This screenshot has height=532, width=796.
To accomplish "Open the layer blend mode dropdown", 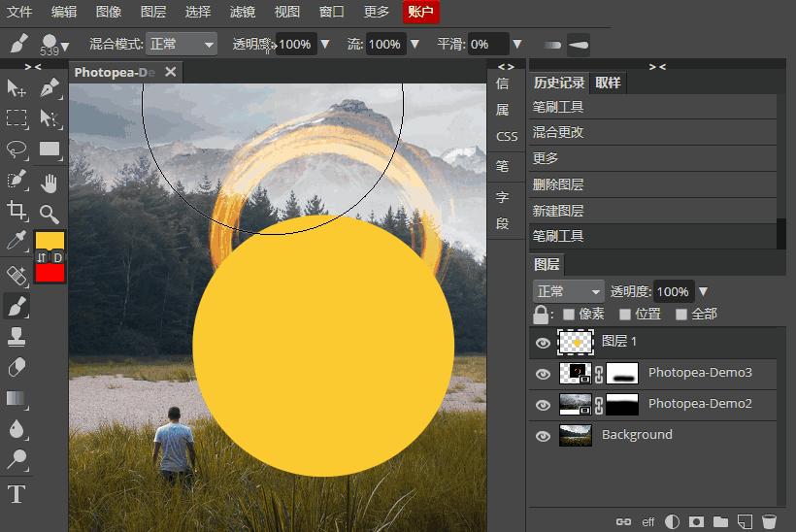I will click(x=569, y=291).
